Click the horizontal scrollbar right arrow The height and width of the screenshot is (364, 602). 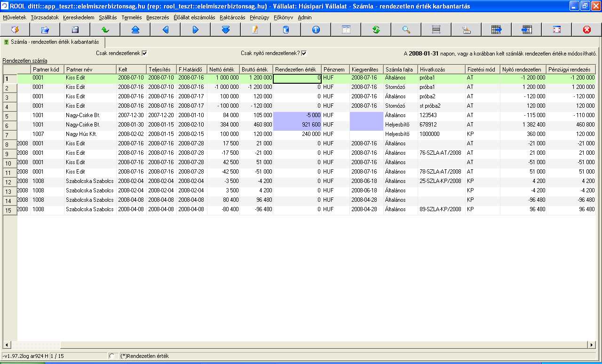click(592, 345)
